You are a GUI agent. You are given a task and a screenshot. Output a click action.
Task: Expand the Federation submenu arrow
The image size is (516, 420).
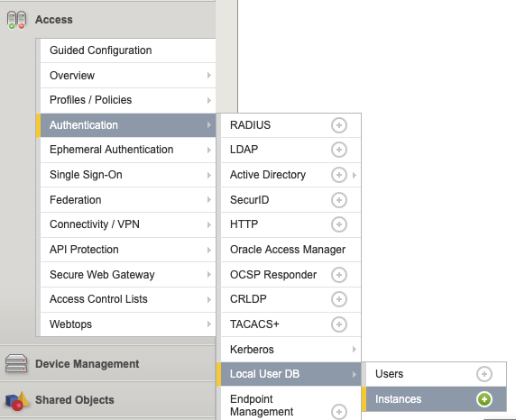click(209, 200)
